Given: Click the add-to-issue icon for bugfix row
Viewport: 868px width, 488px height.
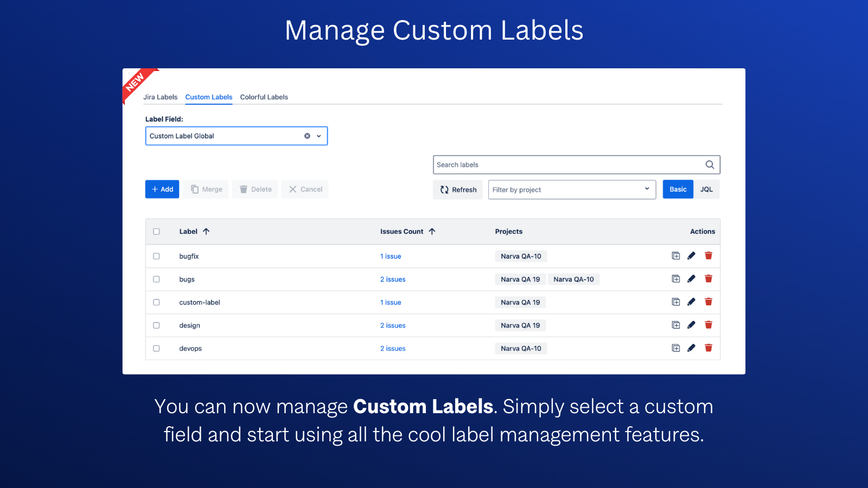Looking at the screenshot, I should pyautogui.click(x=675, y=256).
